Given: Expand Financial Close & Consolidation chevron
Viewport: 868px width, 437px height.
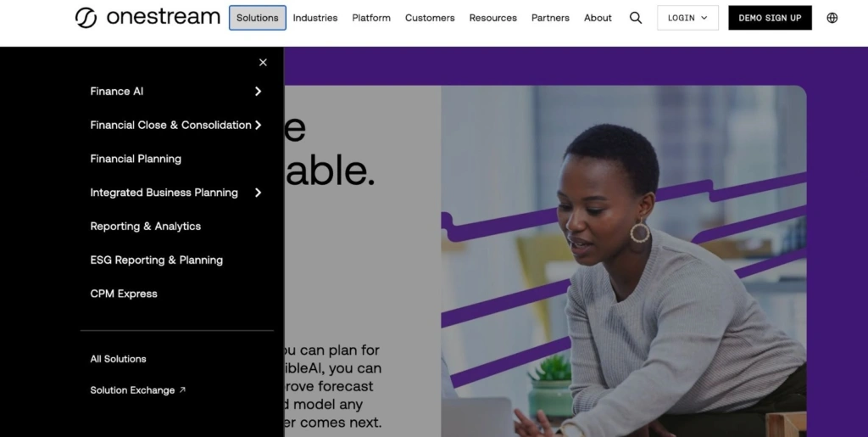Looking at the screenshot, I should (x=258, y=126).
